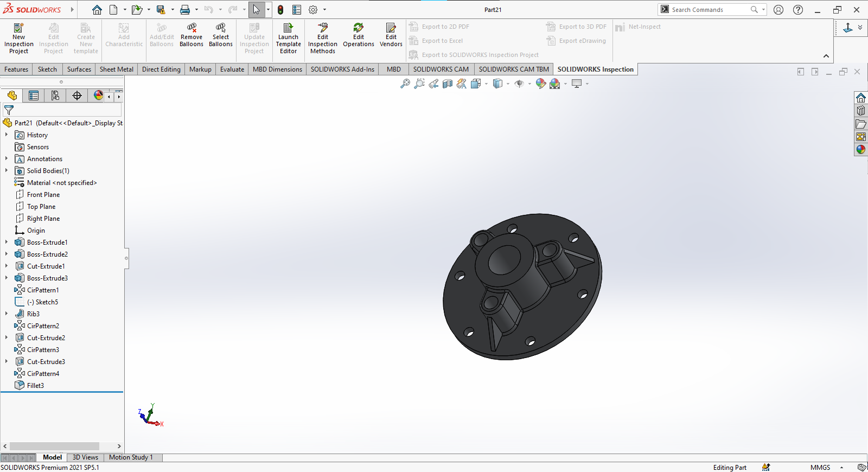Screen dimensions: 868x472
Task: Create a new document with New icon
Action: point(113,10)
